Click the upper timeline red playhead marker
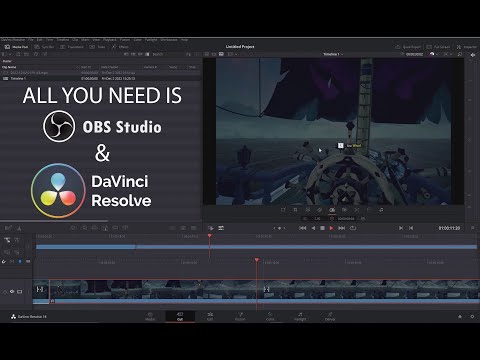The width and height of the screenshot is (480, 360). [x=209, y=236]
